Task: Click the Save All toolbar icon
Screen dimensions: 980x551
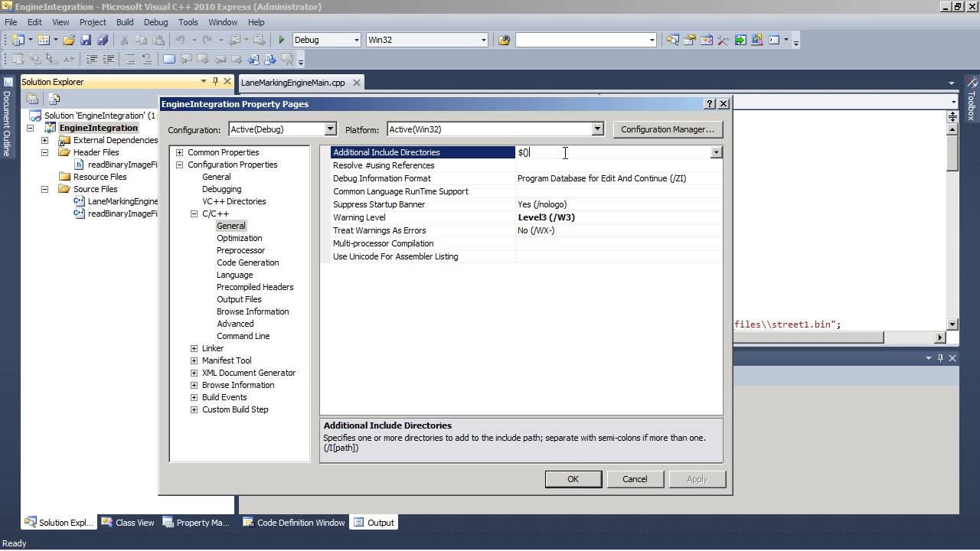Action: pos(102,40)
